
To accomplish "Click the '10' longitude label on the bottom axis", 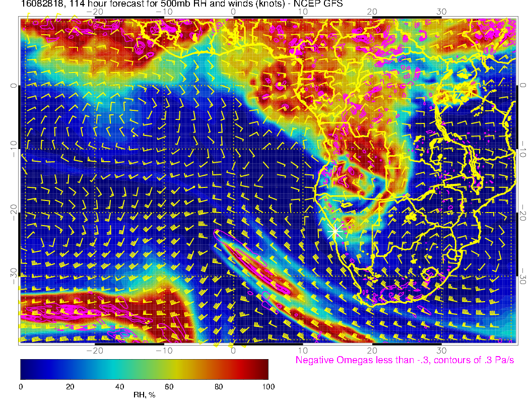I will [x=303, y=350].
